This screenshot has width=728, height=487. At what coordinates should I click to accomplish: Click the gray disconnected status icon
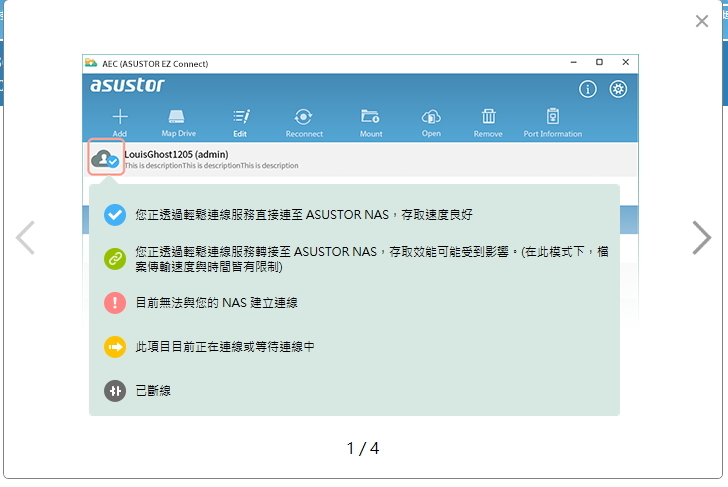pos(115,391)
